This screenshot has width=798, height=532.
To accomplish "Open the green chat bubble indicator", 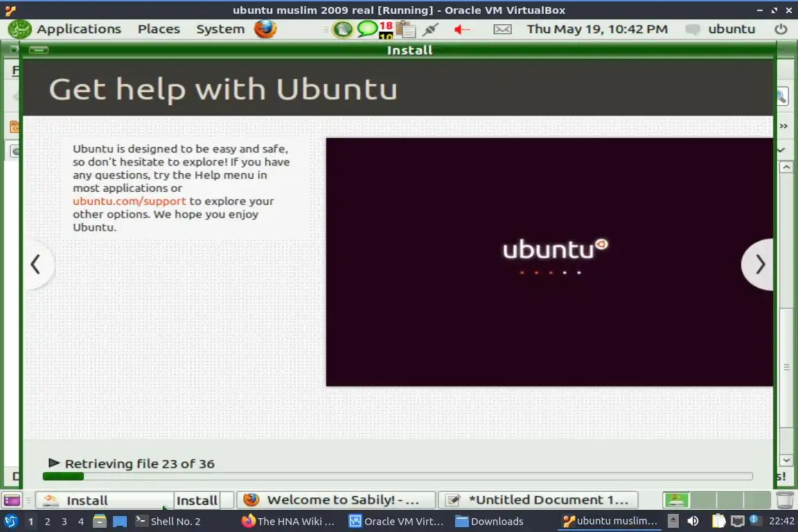I will coord(366,28).
